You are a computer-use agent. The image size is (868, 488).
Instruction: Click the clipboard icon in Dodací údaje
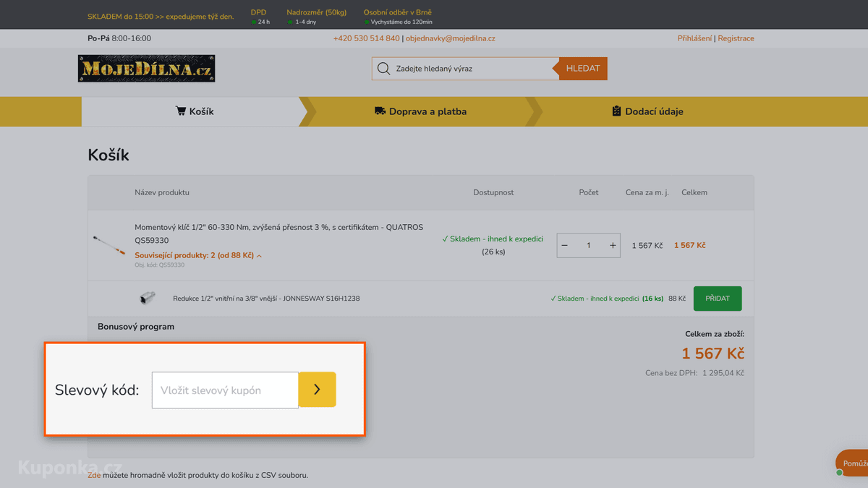616,111
